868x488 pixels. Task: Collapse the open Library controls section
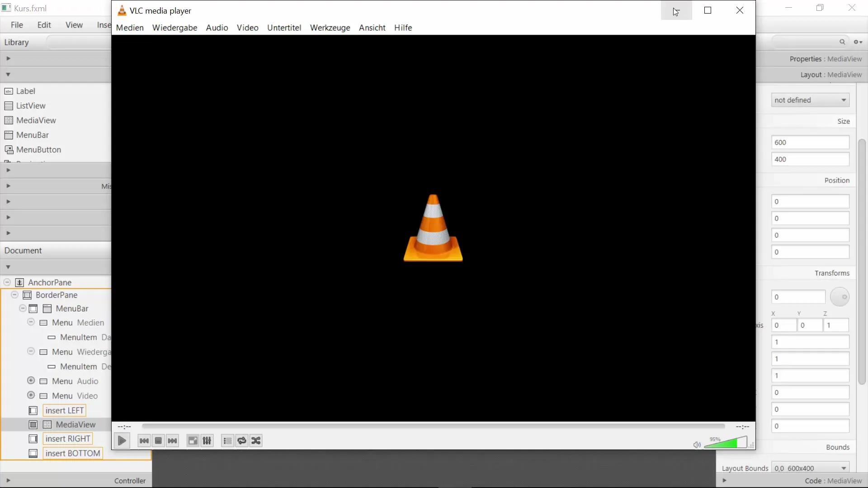tap(8, 75)
